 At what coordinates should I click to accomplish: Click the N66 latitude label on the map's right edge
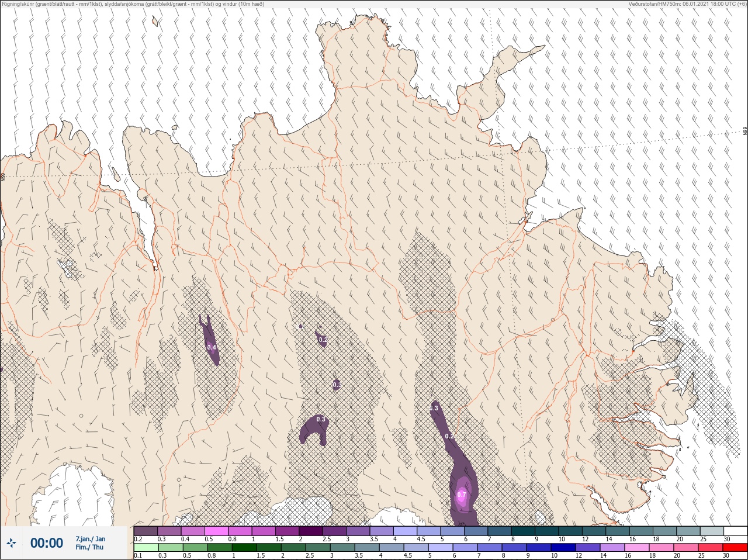(745, 132)
